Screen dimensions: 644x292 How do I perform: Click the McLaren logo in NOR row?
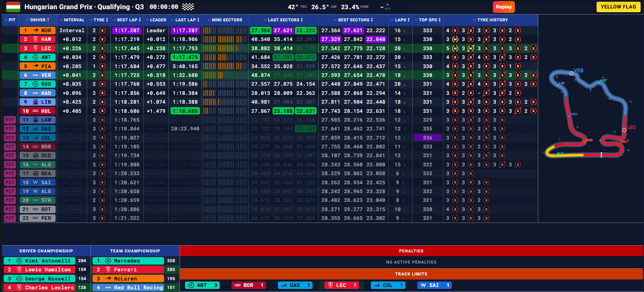[36, 30]
